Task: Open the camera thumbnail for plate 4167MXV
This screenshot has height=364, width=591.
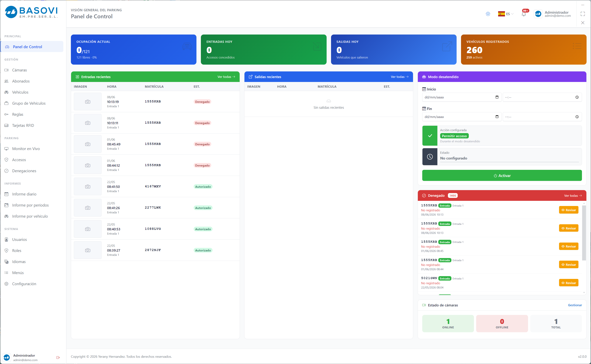Action: pos(88,187)
